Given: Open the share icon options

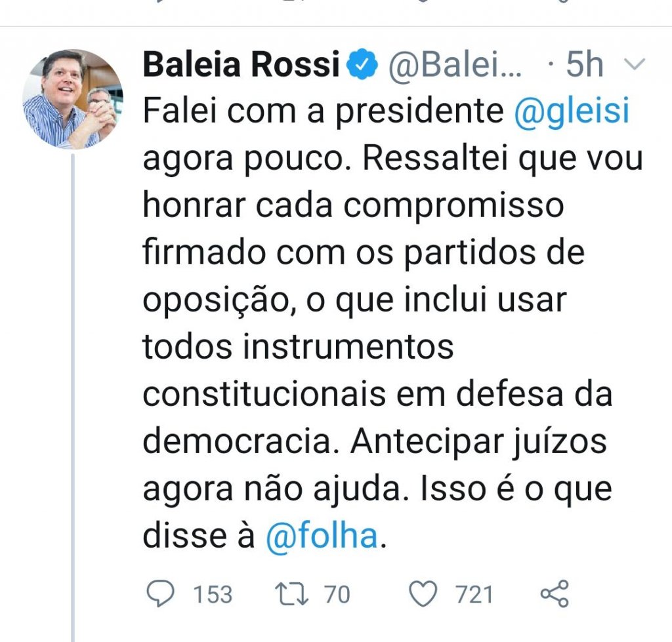Looking at the screenshot, I should [554, 594].
